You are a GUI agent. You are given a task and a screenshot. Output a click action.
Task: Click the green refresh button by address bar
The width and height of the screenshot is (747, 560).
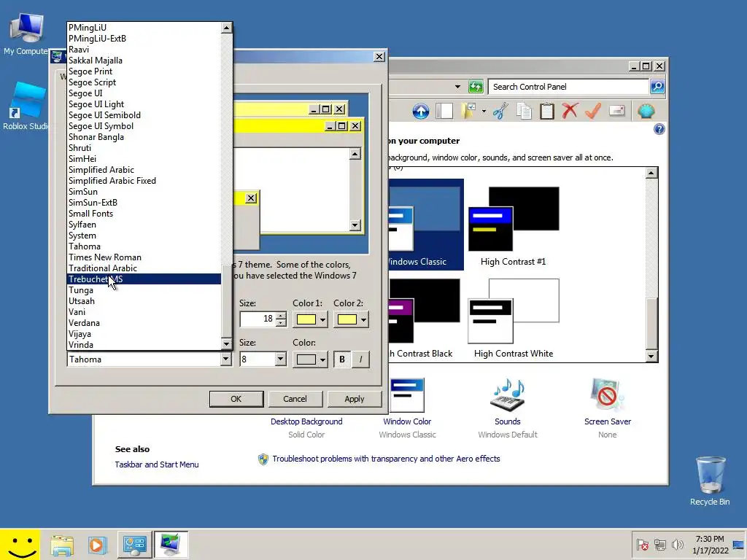click(476, 87)
